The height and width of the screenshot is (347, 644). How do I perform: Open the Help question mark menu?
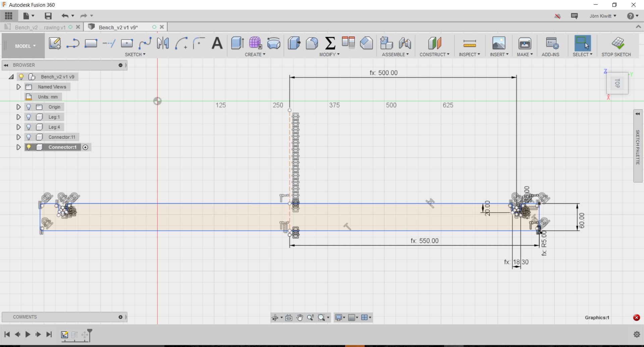[632, 16]
